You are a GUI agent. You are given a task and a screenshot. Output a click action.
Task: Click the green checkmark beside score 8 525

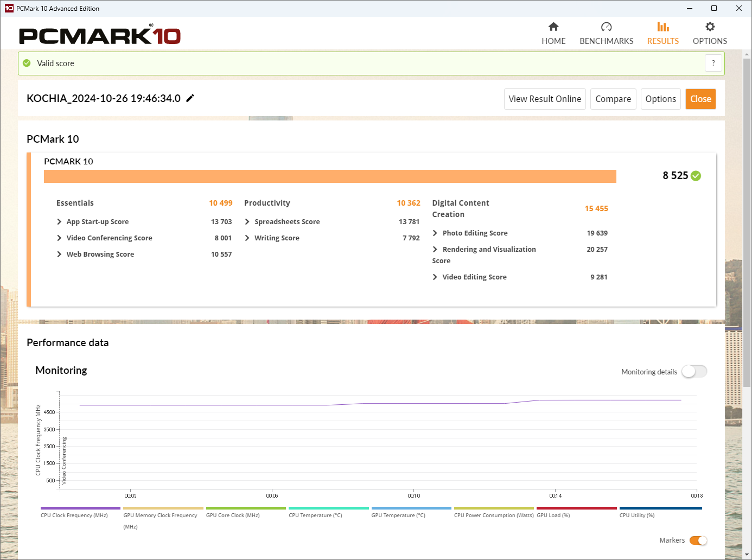[696, 176]
